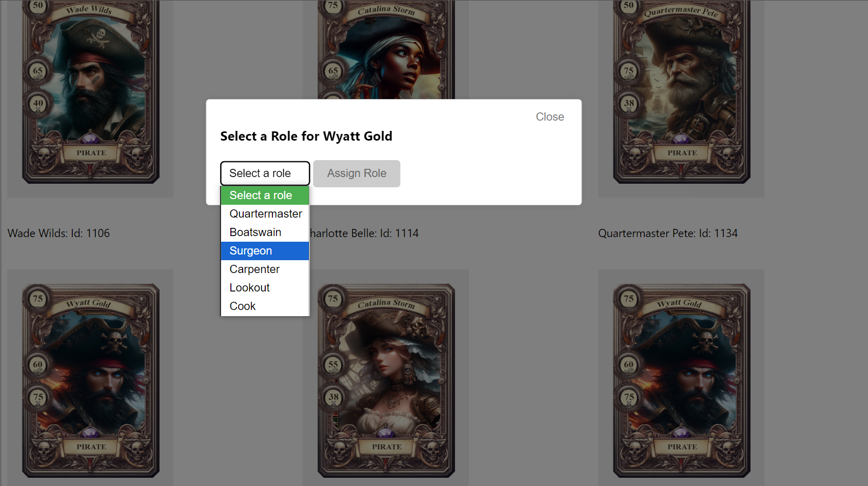Viewport: 868px width, 486px height.
Task: Choose the Cook role option
Action: pos(265,306)
